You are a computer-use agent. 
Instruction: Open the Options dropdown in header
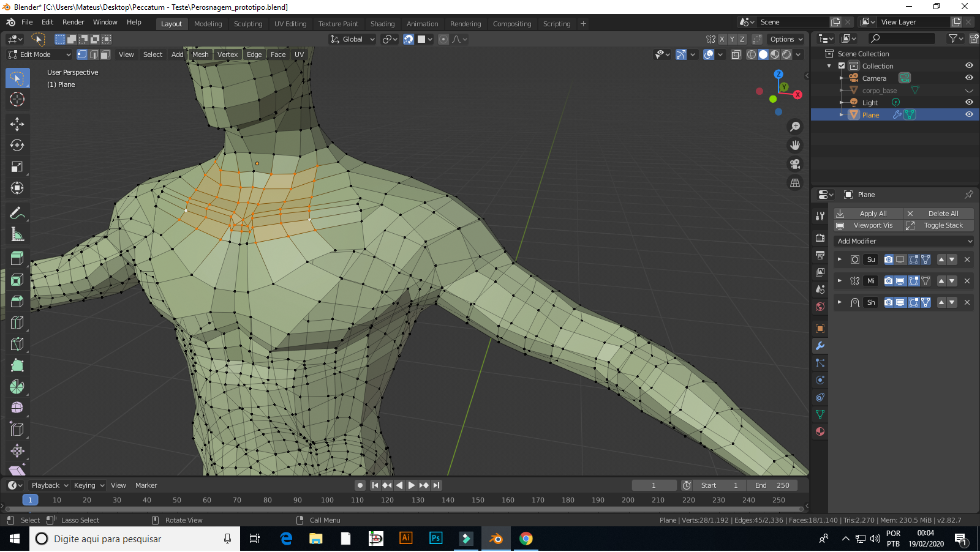pyautogui.click(x=786, y=39)
